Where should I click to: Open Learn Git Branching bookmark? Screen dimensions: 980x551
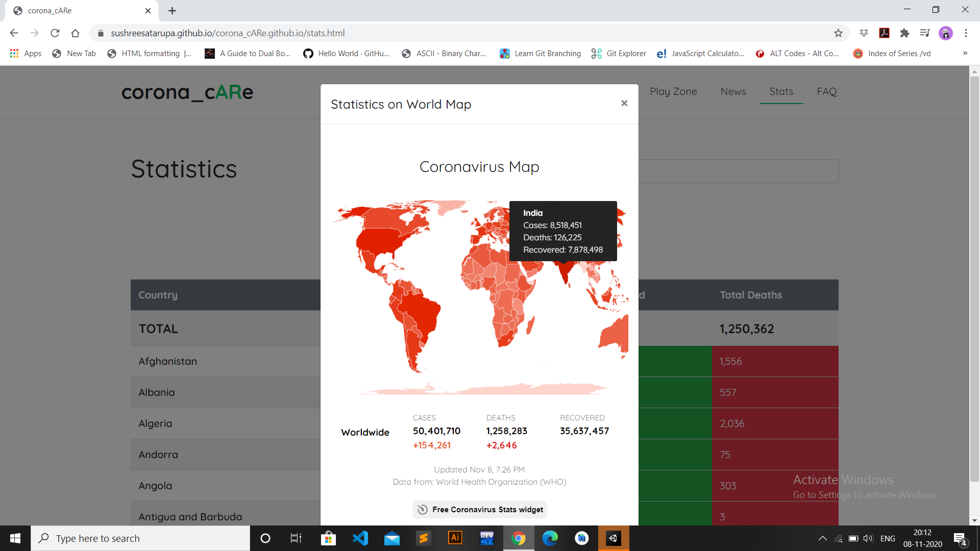540,53
